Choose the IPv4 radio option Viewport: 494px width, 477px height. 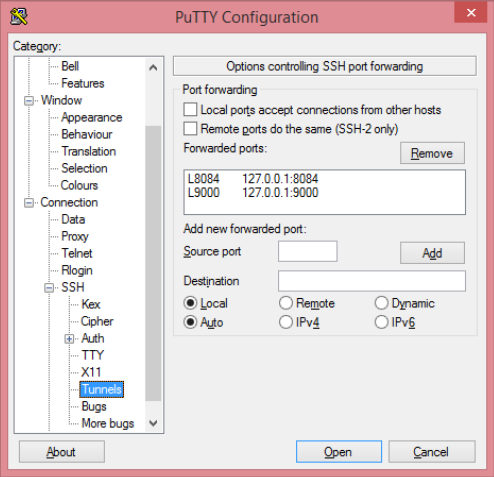[x=286, y=322]
